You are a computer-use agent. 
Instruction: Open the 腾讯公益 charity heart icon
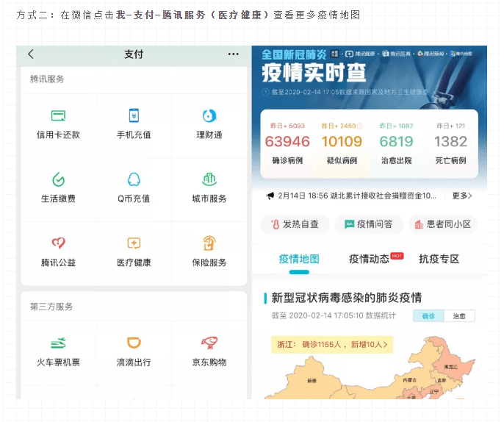tap(58, 243)
